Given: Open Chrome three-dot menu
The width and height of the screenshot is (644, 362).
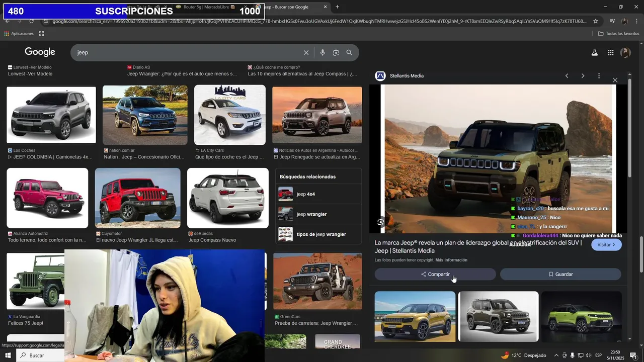Looking at the screenshot, I should click(x=637, y=21).
